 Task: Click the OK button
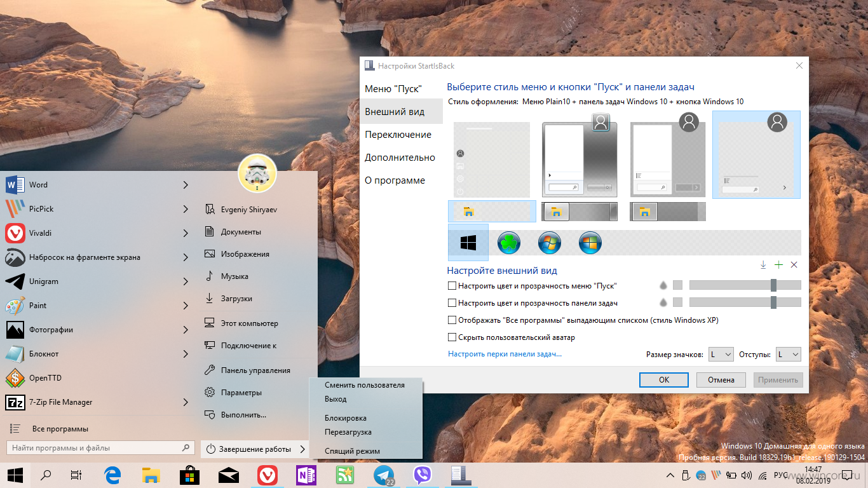(664, 380)
